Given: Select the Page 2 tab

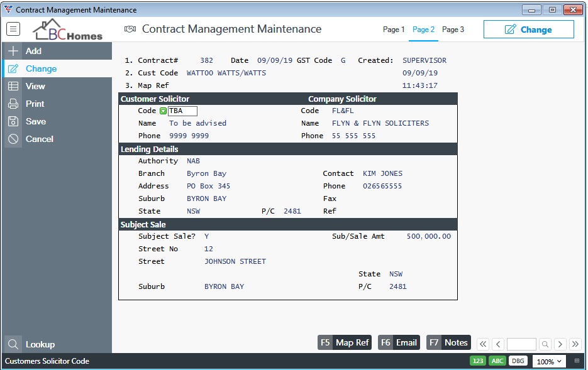Looking at the screenshot, I should click(423, 29).
